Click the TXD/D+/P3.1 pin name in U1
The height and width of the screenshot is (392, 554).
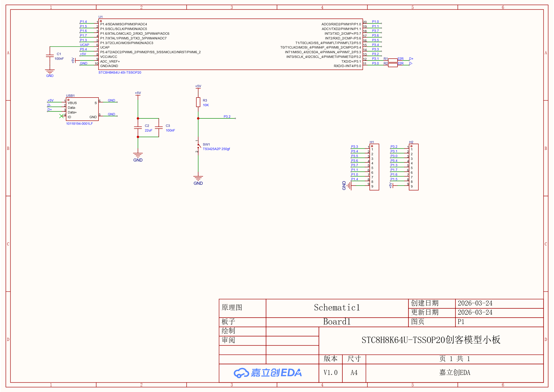coord(351,61)
